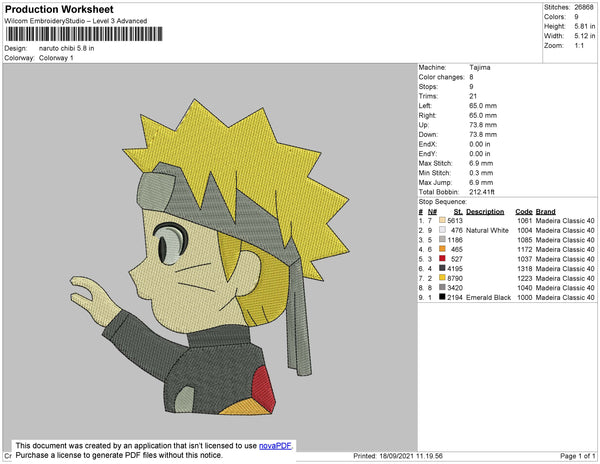
Task: Click the Min Stitch value '0.3 mm'
Action: 481,173
